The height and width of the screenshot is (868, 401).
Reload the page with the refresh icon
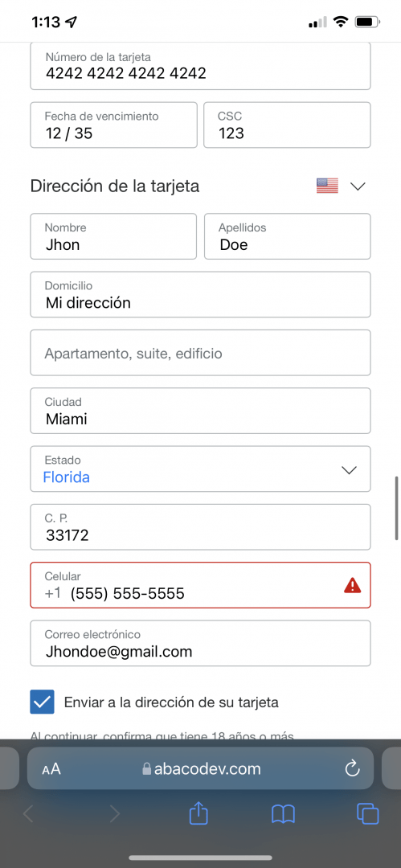click(352, 768)
